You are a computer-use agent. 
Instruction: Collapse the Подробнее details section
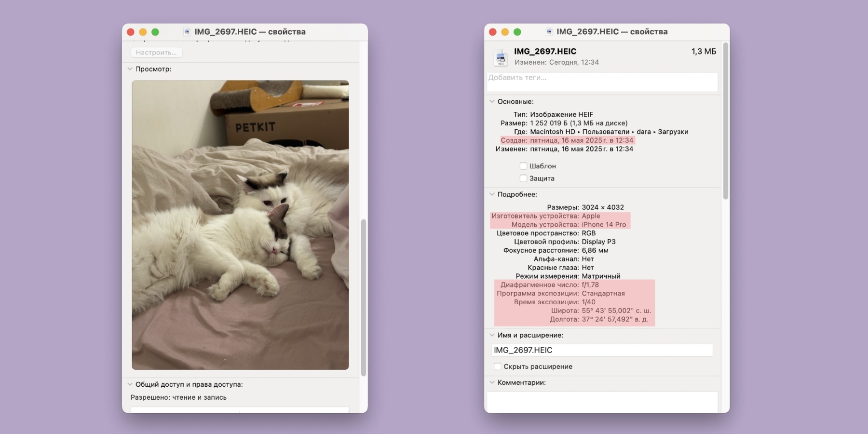coord(492,194)
